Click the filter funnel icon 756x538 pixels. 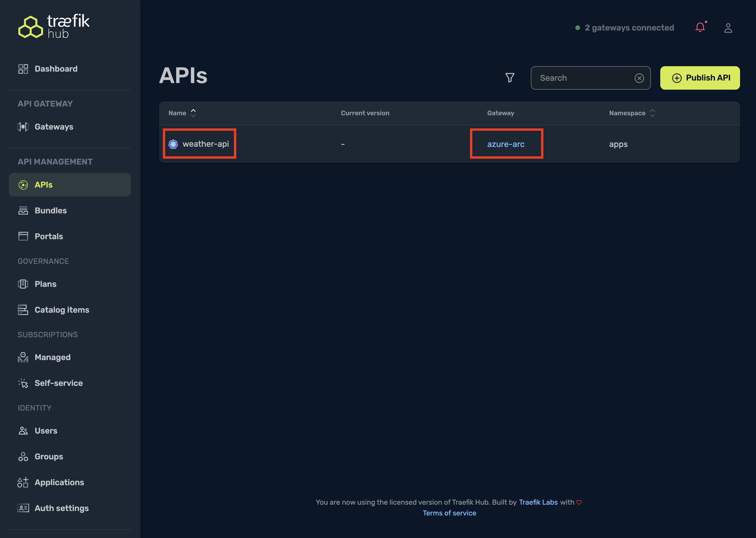[x=510, y=78]
